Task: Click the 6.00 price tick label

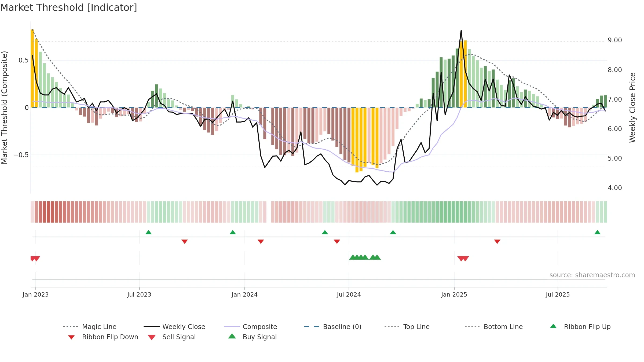Action: click(x=615, y=129)
